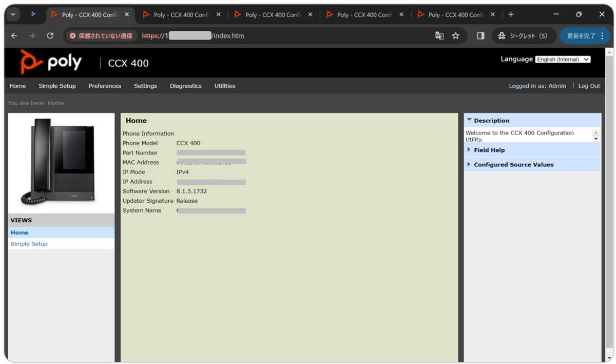Toggle the browser side panel icon
The height and width of the screenshot is (364, 616).
[x=480, y=36]
